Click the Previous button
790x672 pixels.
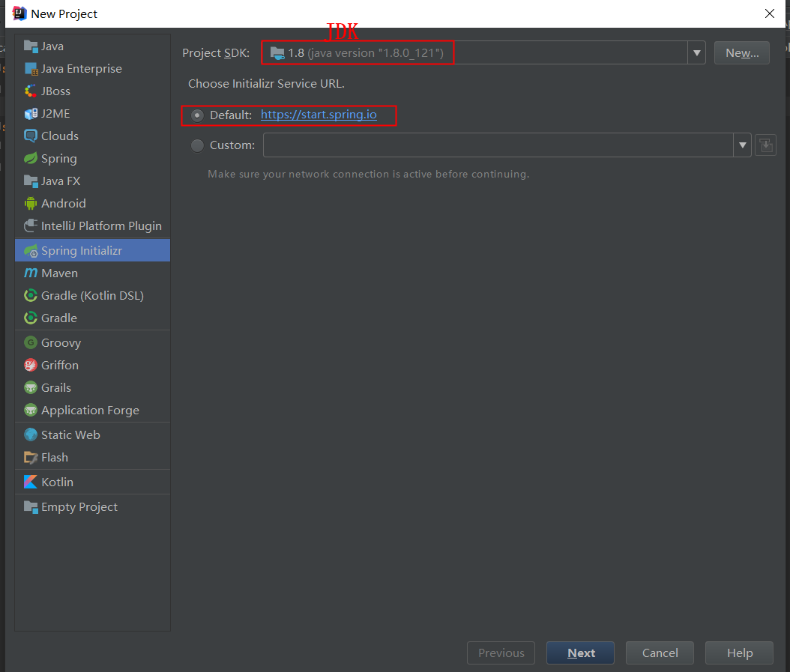pyautogui.click(x=501, y=653)
